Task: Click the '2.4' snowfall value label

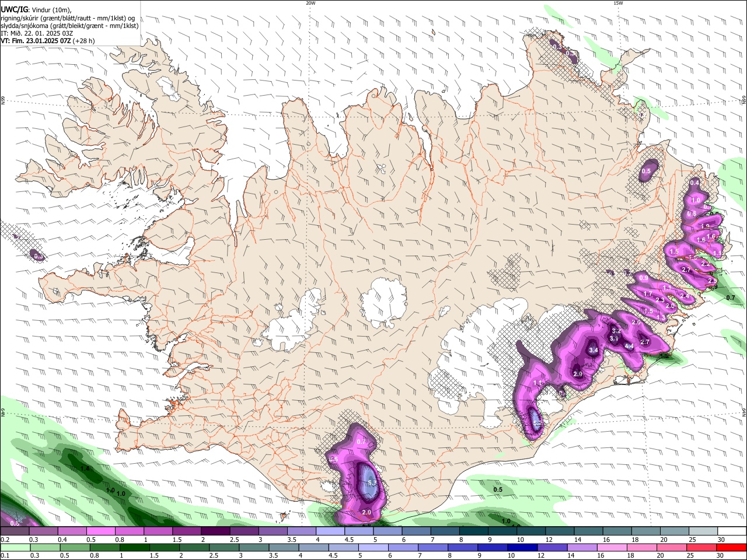Action: [685, 296]
